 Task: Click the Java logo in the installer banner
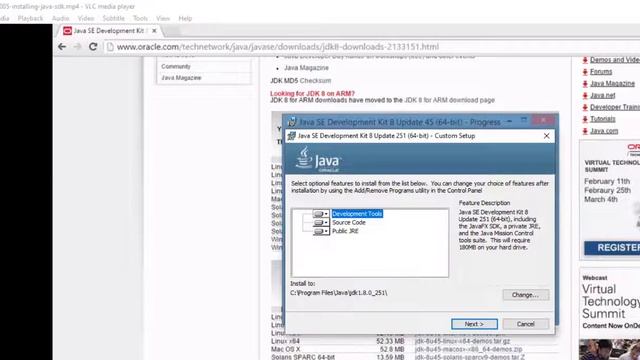point(318,160)
